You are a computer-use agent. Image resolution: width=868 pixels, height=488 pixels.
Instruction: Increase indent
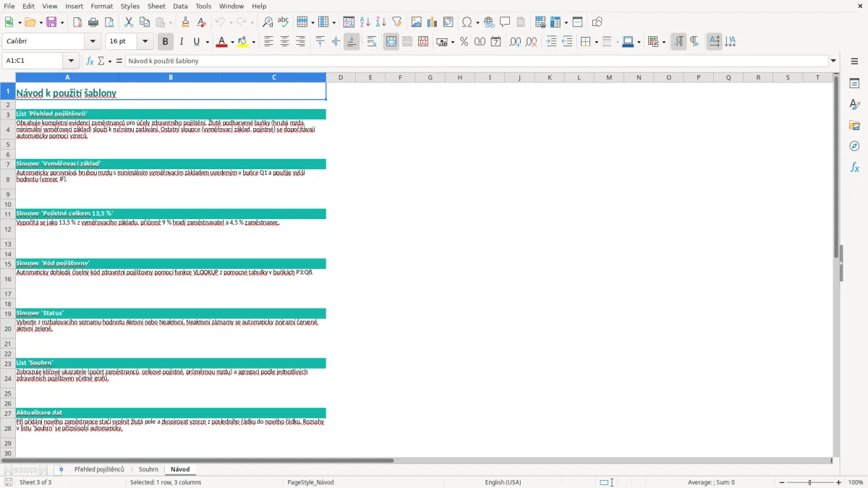click(551, 42)
